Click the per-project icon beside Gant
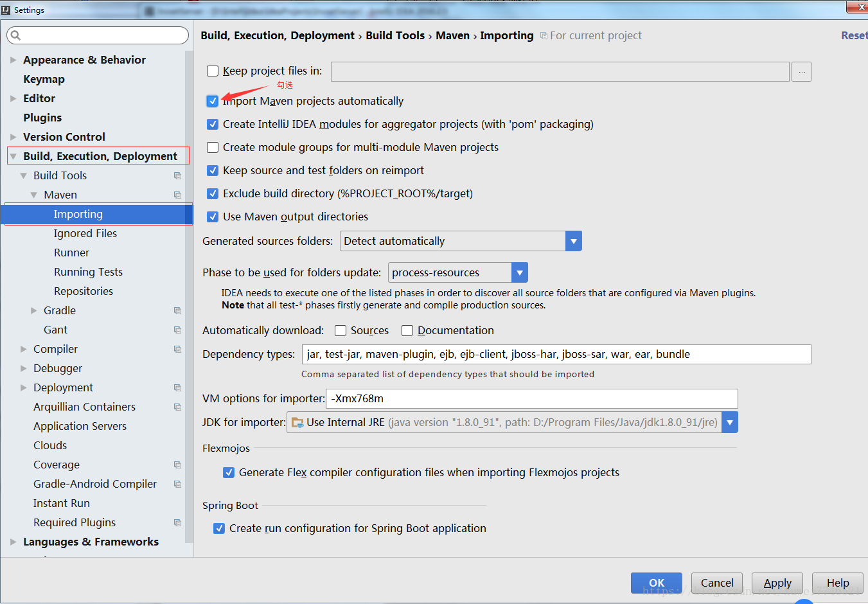868x604 pixels. pyautogui.click(x=178, y=330)
